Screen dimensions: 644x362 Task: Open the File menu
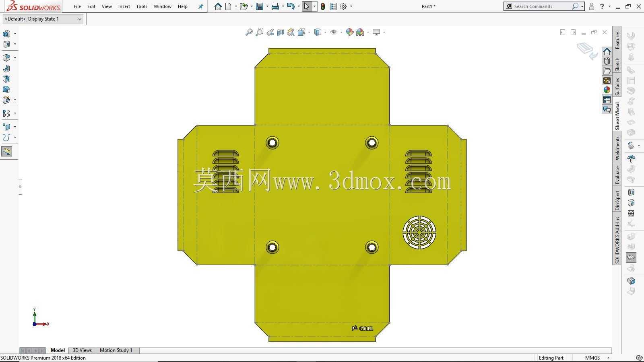tap(77, 6)
